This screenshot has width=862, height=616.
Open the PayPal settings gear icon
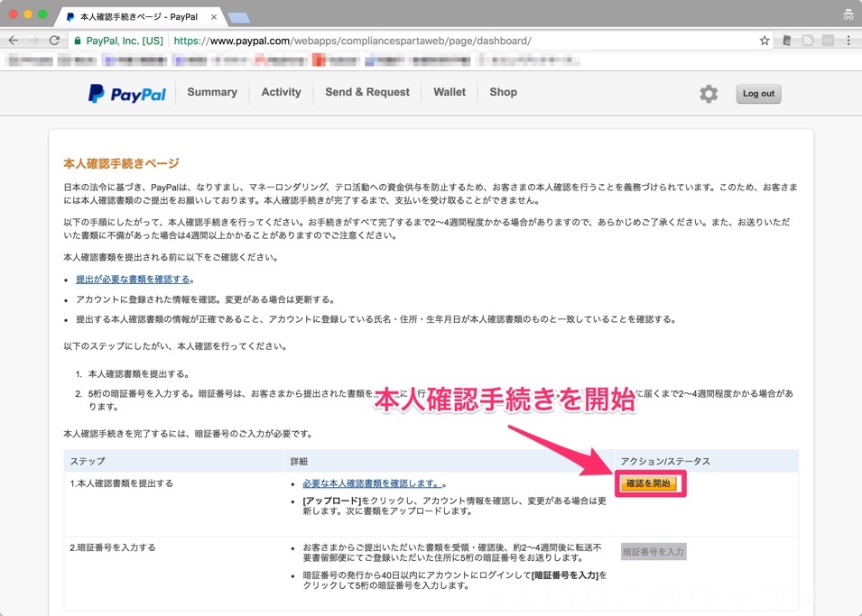point(709,93)
